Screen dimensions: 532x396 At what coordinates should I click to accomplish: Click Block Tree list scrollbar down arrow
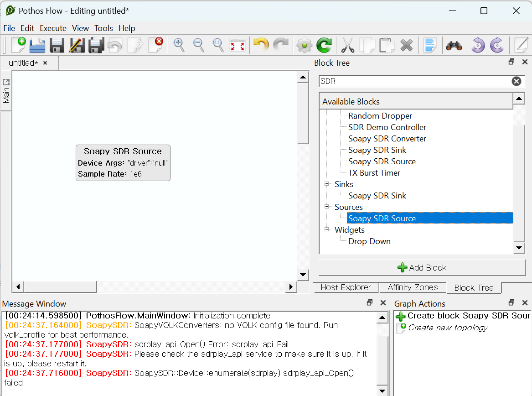click(519, 248)
